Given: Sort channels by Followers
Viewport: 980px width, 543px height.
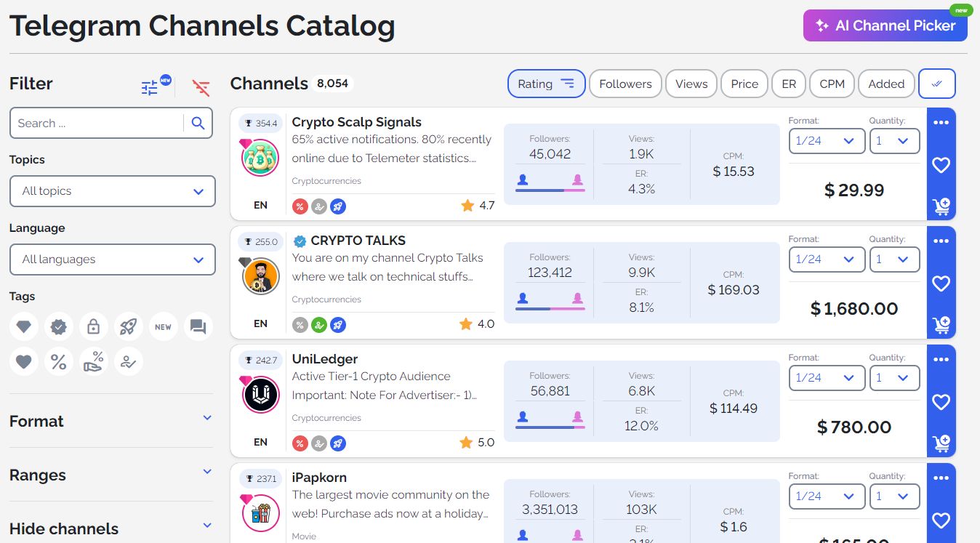Looking at the screenshot, I should 625,84.
